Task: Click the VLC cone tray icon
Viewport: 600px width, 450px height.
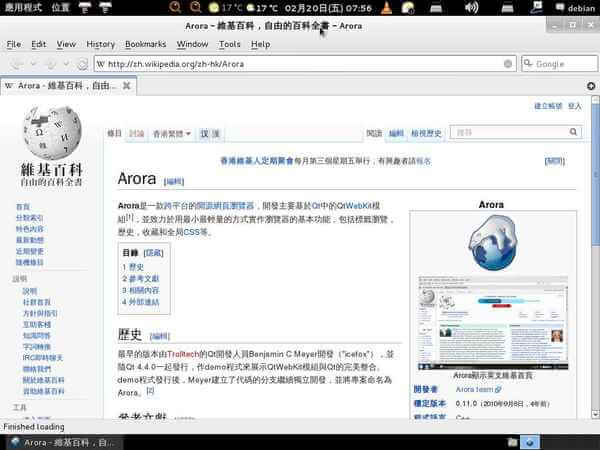Action: point(386,8)
